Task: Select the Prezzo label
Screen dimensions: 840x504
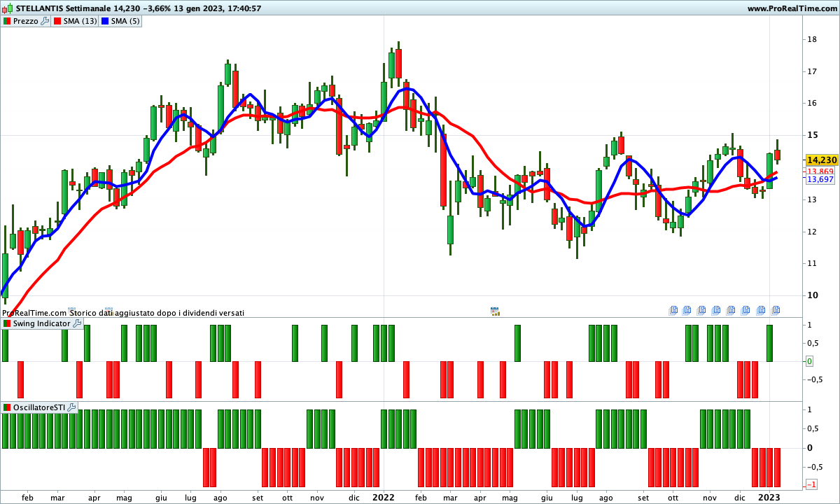Action: (26, 21)
